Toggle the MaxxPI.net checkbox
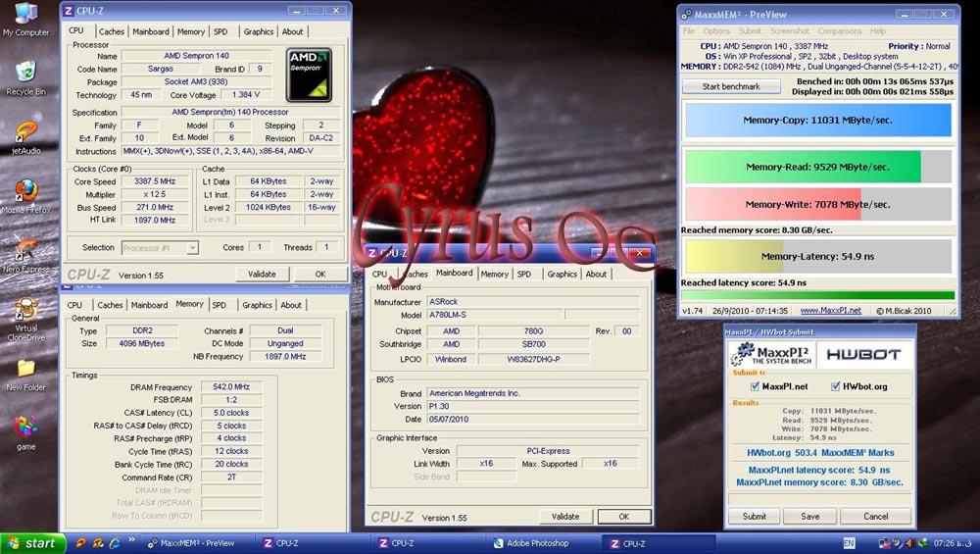This screenshot has height=554, width=980. pyautogui.click(x=755, y=386)
